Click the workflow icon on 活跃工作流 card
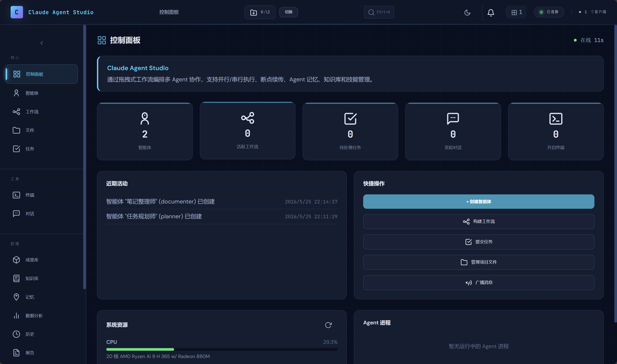This screenshot has height=364, width=617. [248, 118]
